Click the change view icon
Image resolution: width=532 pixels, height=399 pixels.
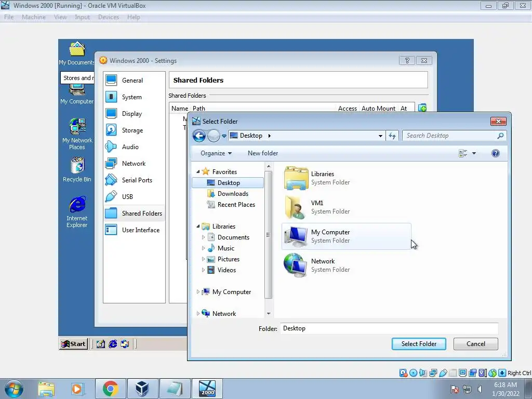463,153
